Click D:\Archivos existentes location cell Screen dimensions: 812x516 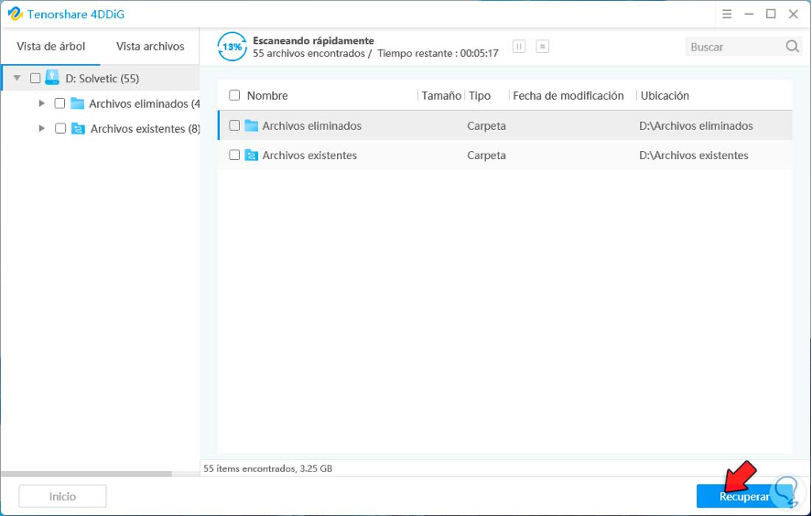694,156
